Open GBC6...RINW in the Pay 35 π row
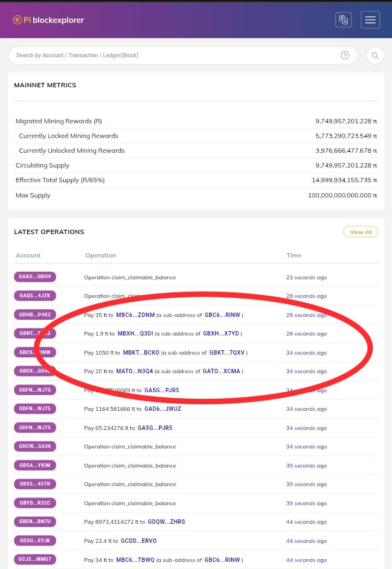This screenshot has width=392, height=569. (222, 315)
